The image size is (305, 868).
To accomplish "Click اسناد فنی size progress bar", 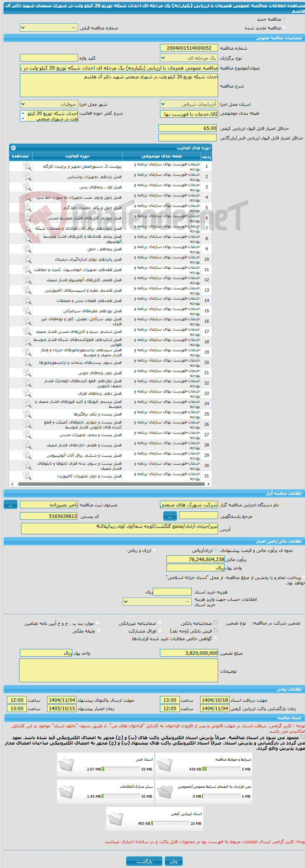I will [x=121, y=769].
